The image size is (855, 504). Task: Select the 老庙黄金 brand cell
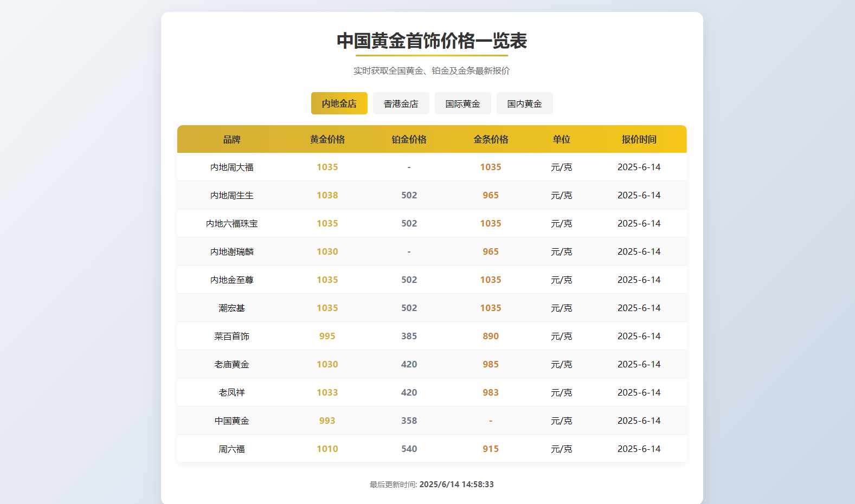pyautogui.click(x=232, y=364)
